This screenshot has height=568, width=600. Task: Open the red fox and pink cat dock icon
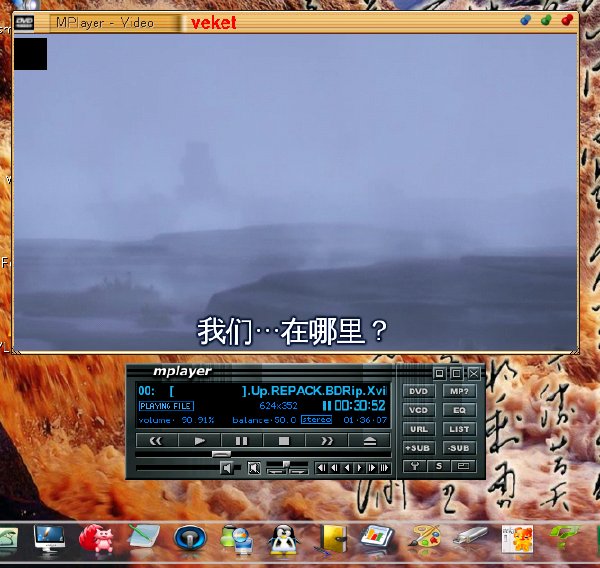96,539
